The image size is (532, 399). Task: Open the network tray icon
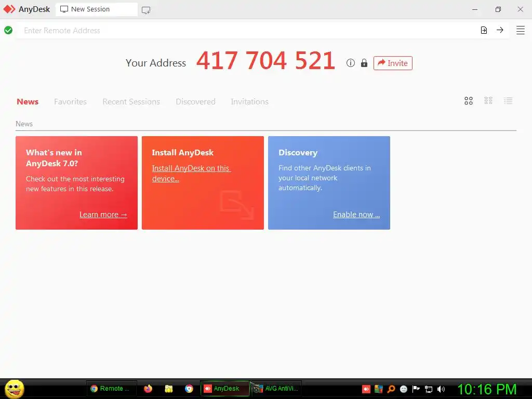point(429,390)
